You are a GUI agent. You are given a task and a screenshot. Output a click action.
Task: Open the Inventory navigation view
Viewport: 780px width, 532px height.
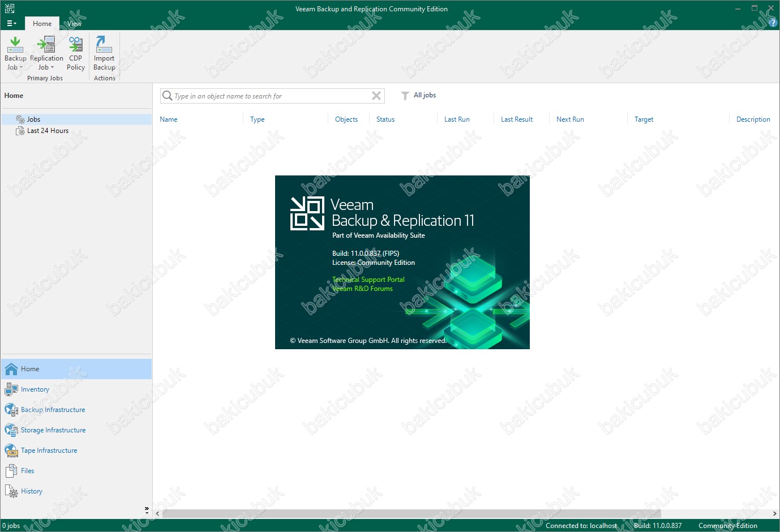(76, 389)
